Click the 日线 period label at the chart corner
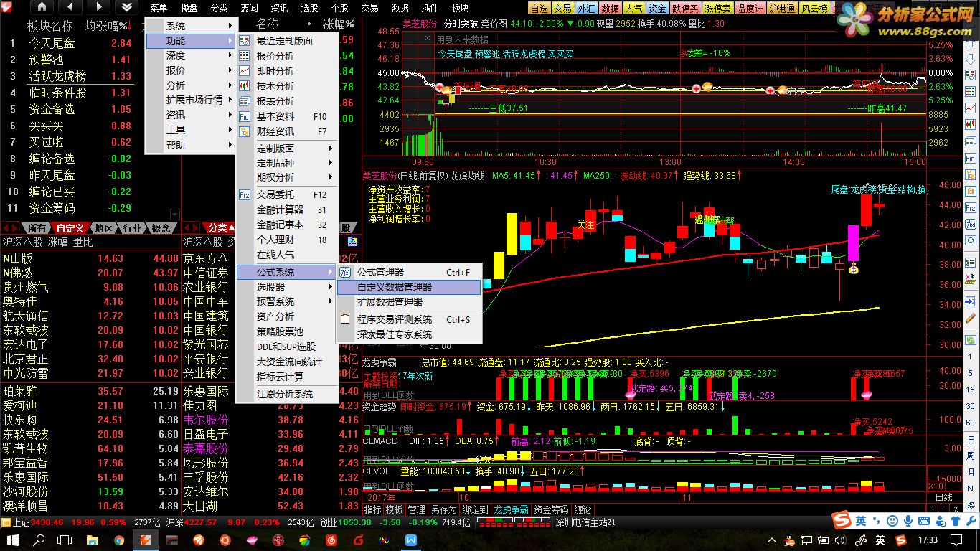This screenshot has height=551, width=980. coord(943,497)
